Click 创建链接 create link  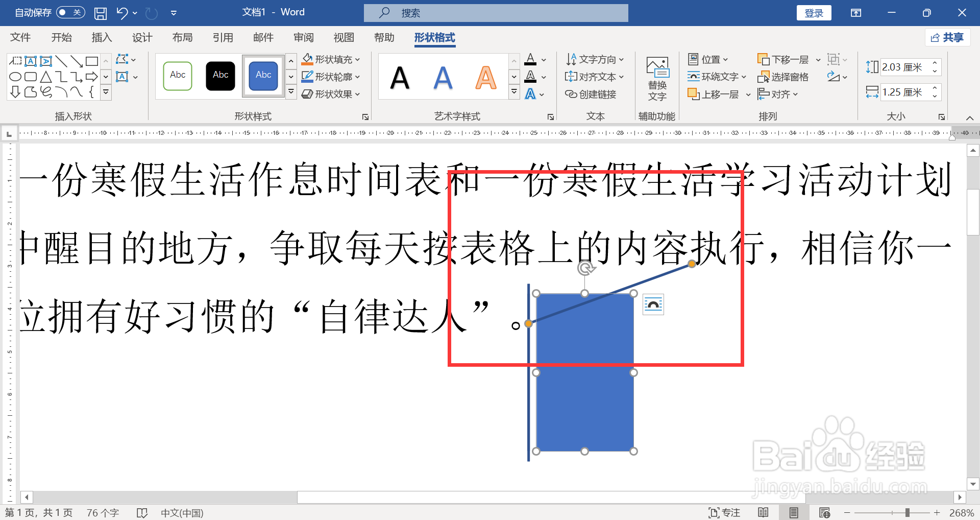[x=591, y=94]
